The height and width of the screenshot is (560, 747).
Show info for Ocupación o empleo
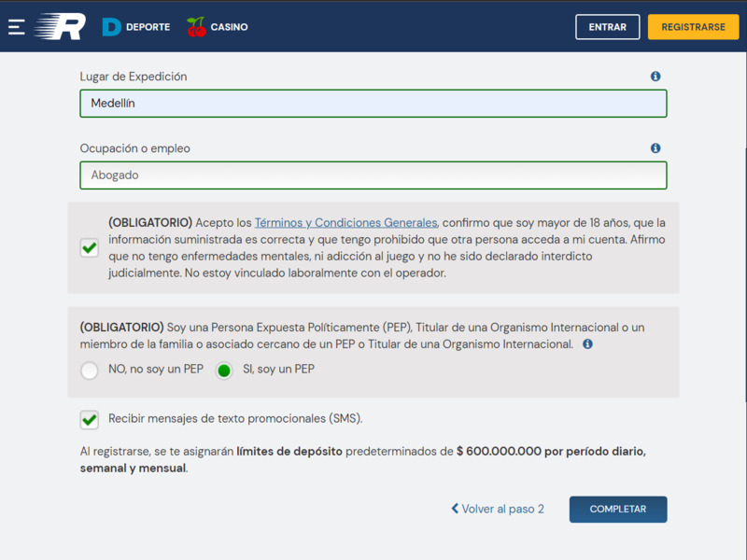[x=655, y=148]
